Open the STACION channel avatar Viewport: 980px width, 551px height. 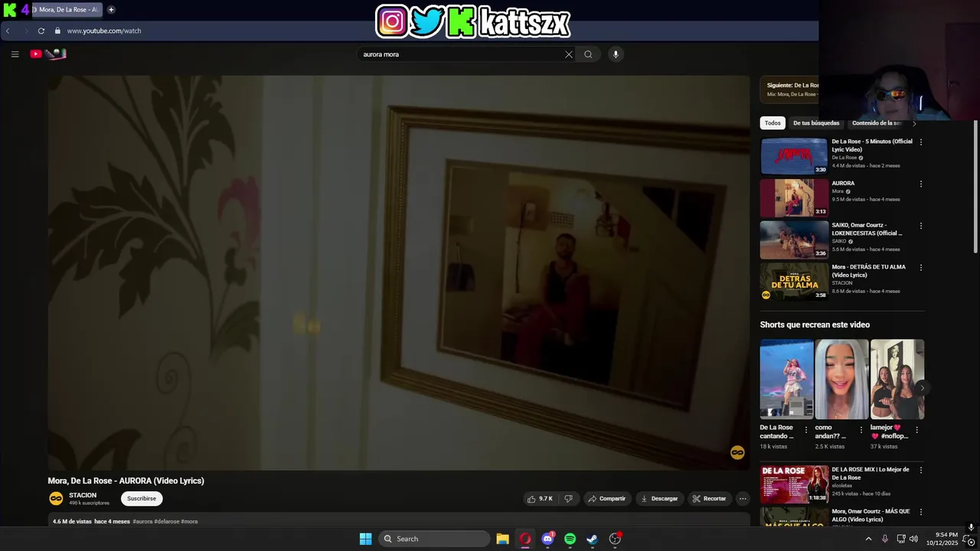pyautogui.click(x=56, y=498)
